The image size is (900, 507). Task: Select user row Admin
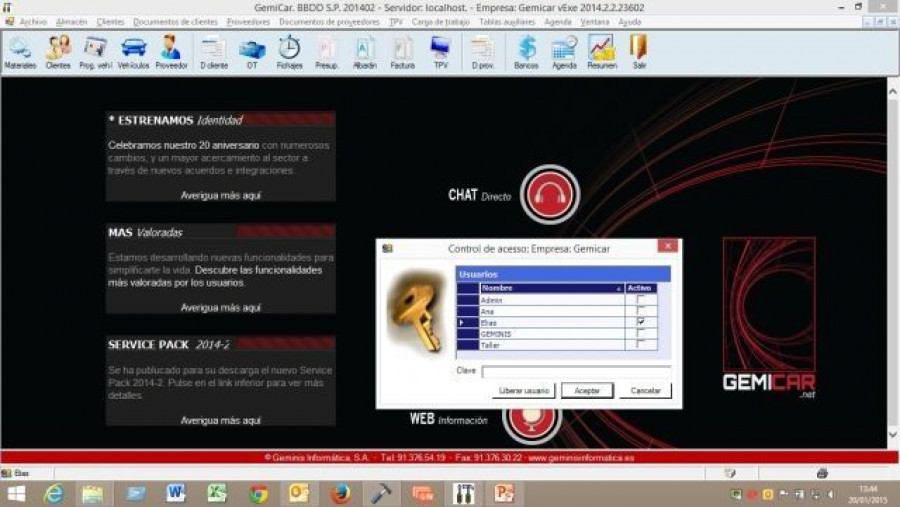557,300
